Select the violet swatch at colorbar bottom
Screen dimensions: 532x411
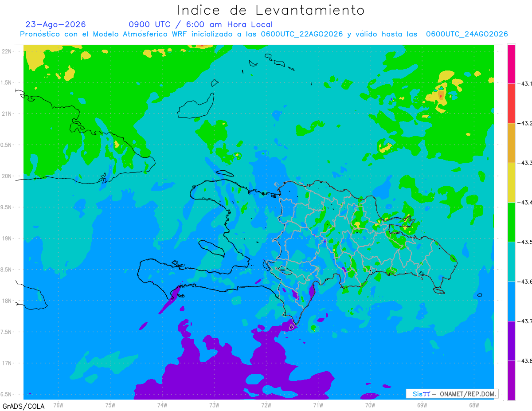[511, 380]
